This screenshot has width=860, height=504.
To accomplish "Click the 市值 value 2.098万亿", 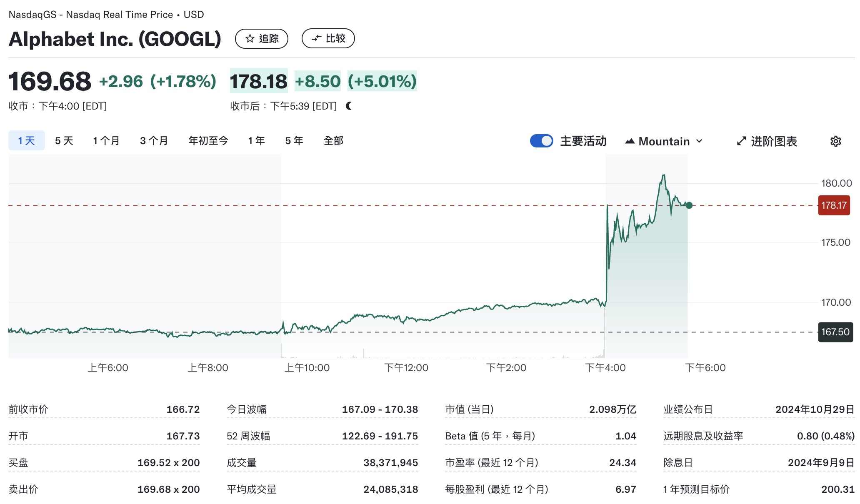I will (x=613, y=409).
